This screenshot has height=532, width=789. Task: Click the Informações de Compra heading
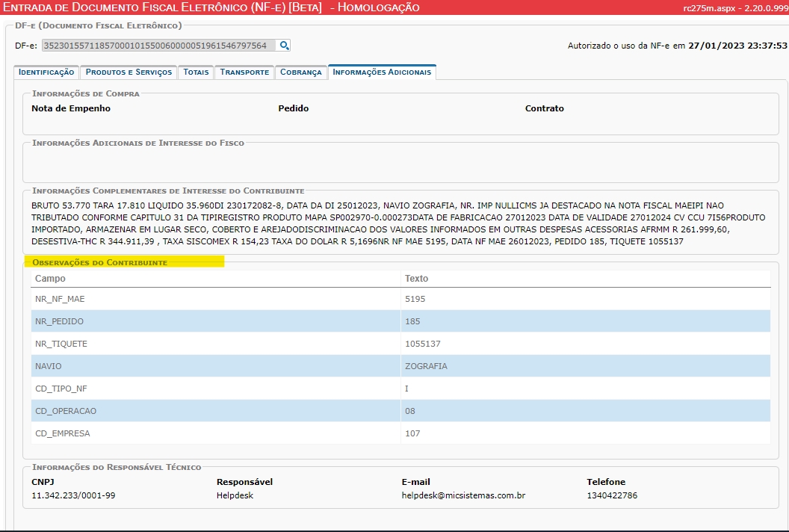[x=85, y=93]
